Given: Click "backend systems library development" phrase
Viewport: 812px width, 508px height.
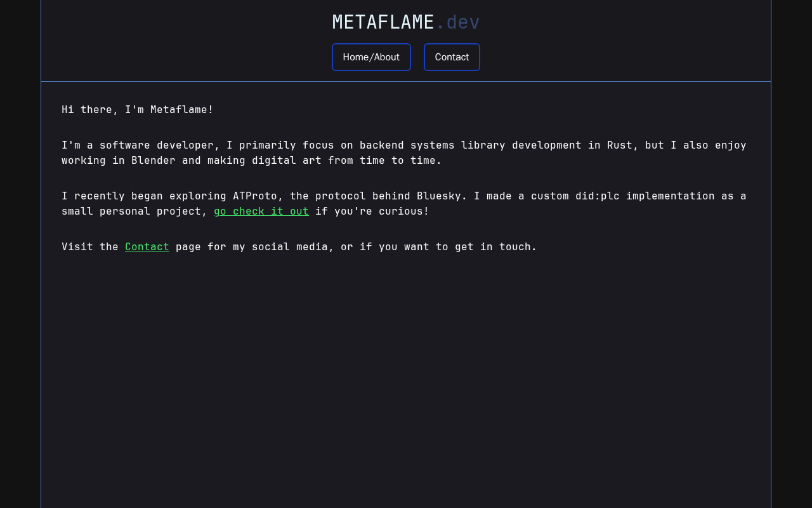Looking at the screenshot, I should tap(471, 145).
